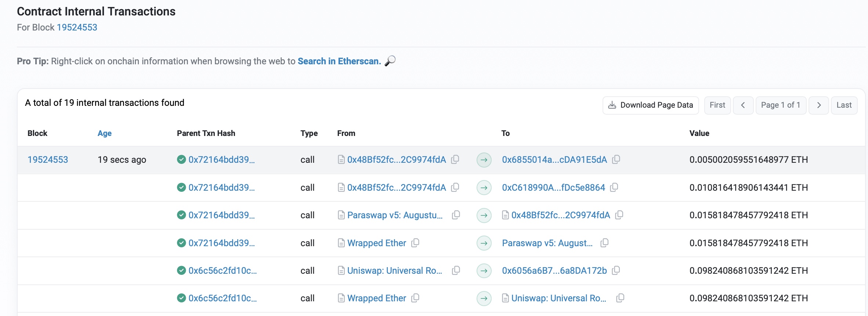
Task: Click the green arrow in the first row
Action: tap(484, 160)
